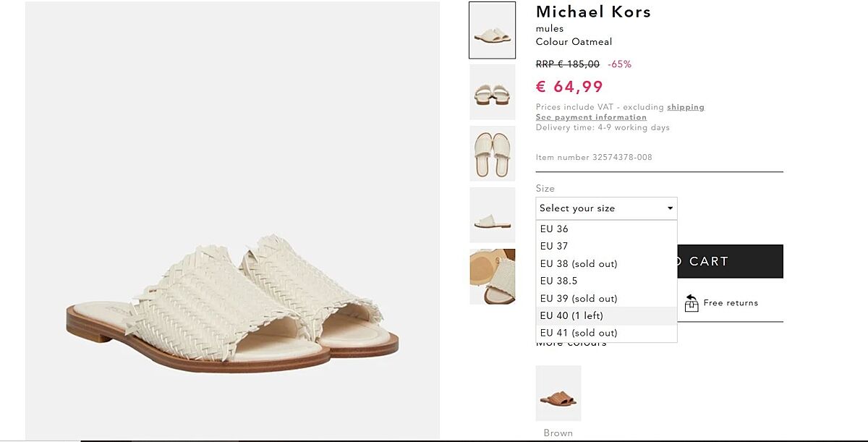Pick EU 40 (1 left) option
The height and width of the screenshot is (442, 868).
pyautogui.click(x=571, y=316)
